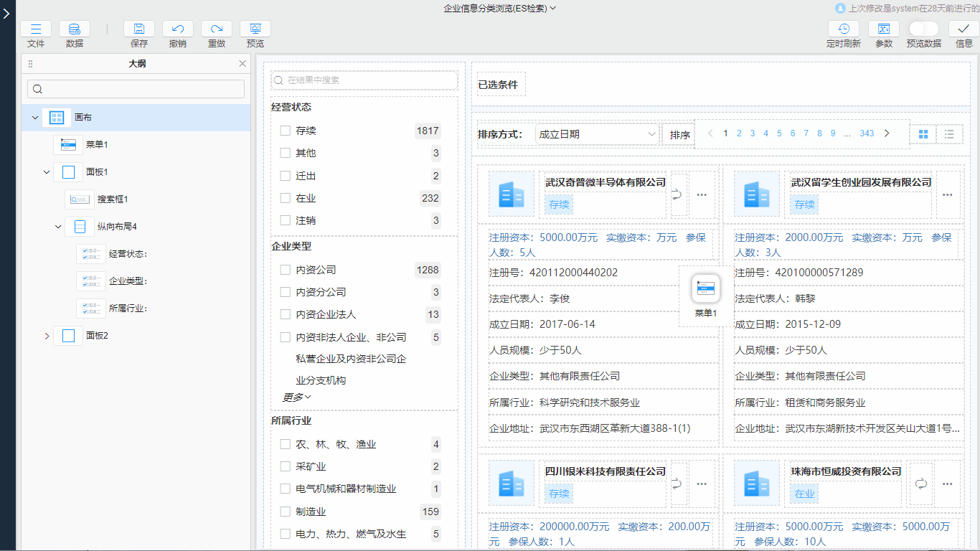
Task: Expand the 面板2 tree node
Action: click(x=47, y=336)
